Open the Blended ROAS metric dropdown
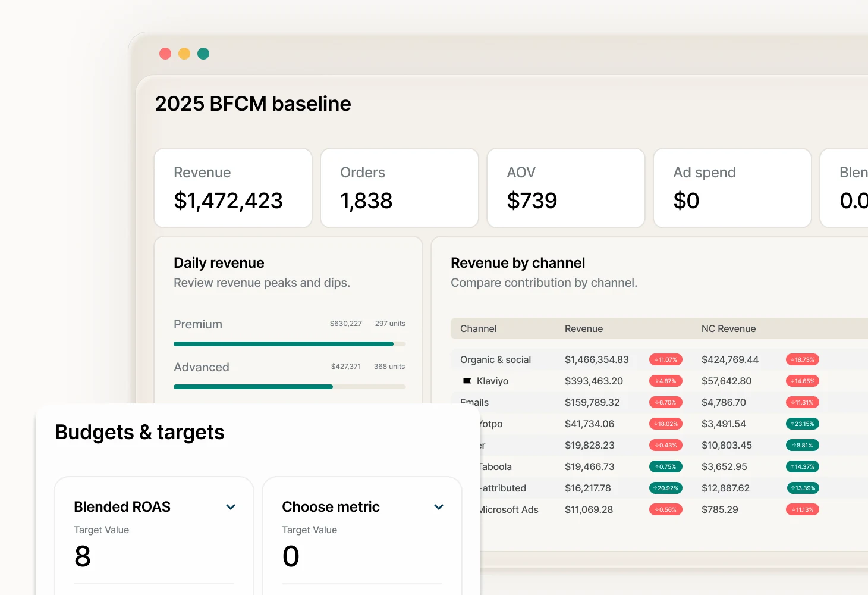The height and width of the screenshot is (595, 868). [x=231, y=507]
